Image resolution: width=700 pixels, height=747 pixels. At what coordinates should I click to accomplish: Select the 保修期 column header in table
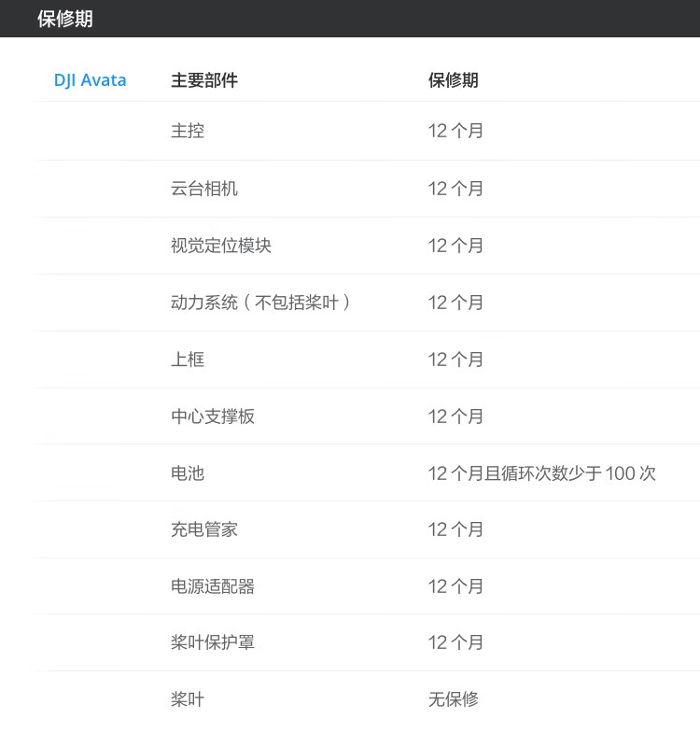click(x=453, y=80)
